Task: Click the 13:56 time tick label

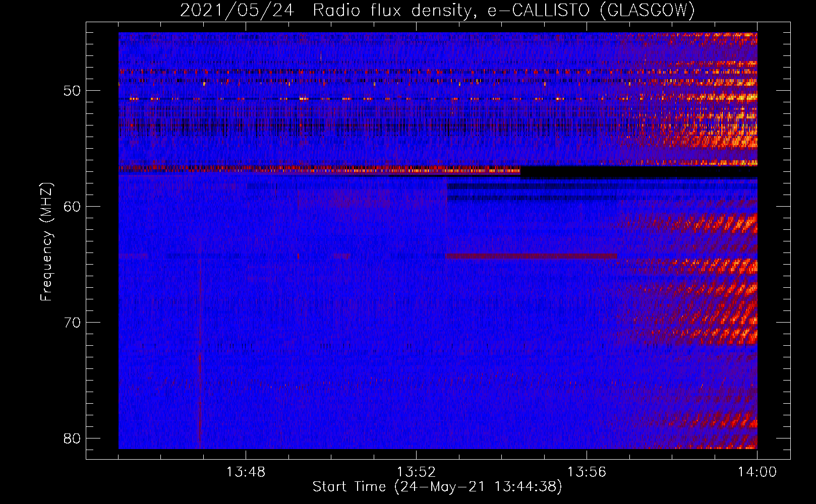Action: pos(587,472)
